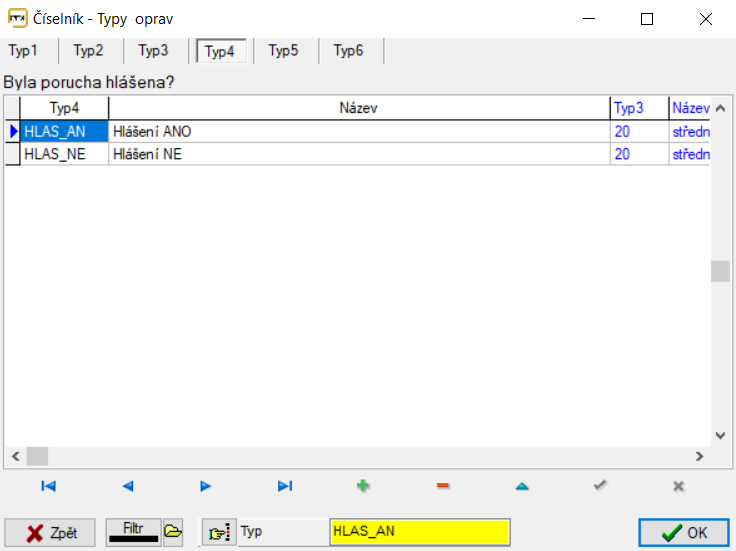Select the HLAS_NE cell
Screen dimensions: 736x551
(64, 154)
